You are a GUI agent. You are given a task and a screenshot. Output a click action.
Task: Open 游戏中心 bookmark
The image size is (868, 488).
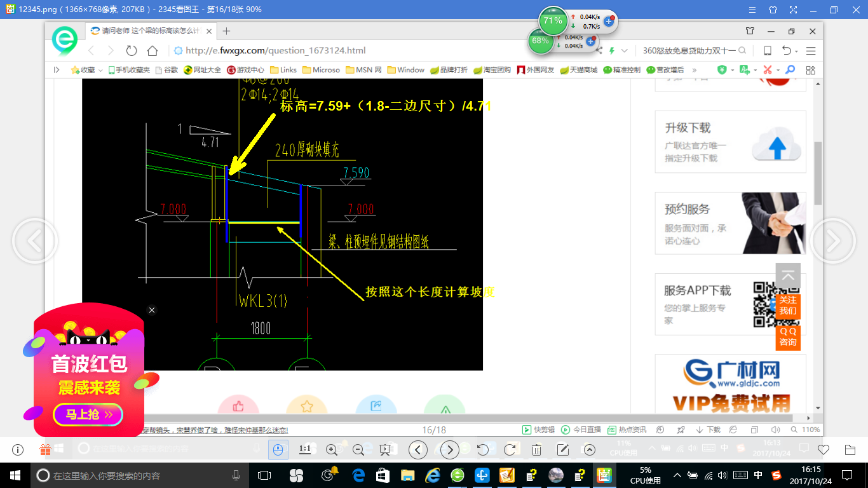click(x=246, y=70)
